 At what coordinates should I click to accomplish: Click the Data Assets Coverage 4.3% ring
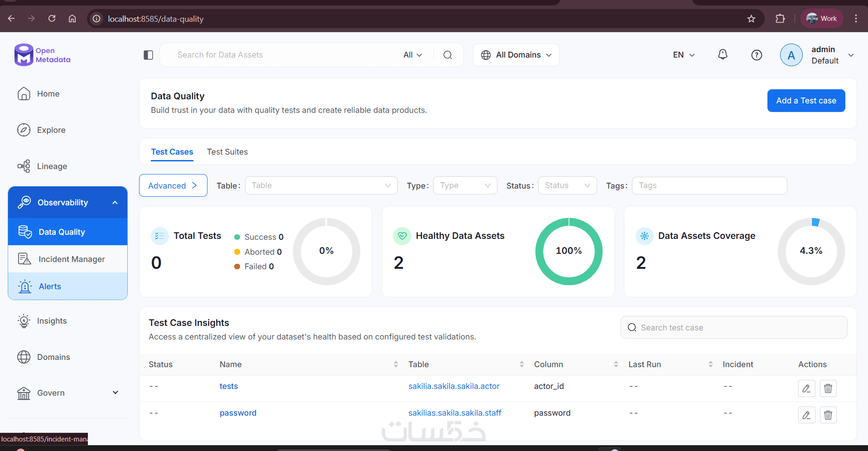811,251
